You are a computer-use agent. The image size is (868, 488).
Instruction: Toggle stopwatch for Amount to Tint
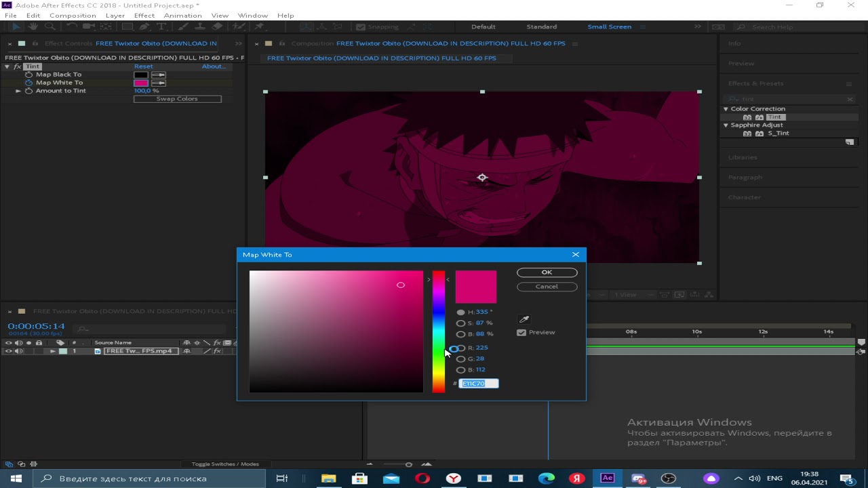(28, 91)
